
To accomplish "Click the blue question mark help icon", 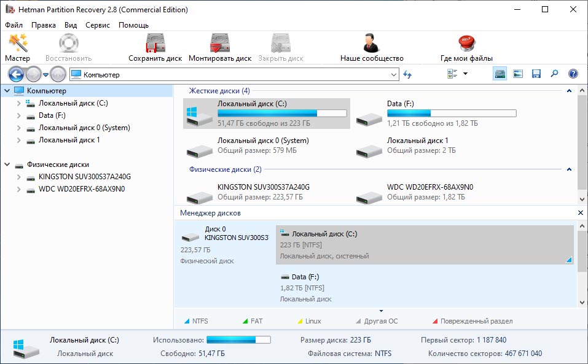I will (573, 74).
